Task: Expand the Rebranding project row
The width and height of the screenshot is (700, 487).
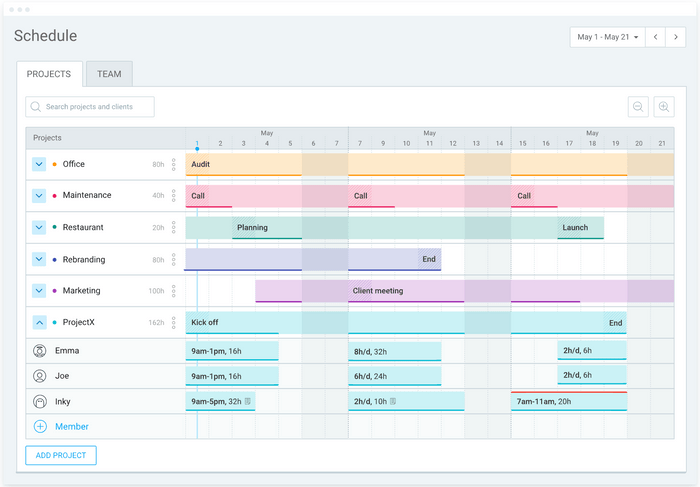Action: (x=39, y=259)
